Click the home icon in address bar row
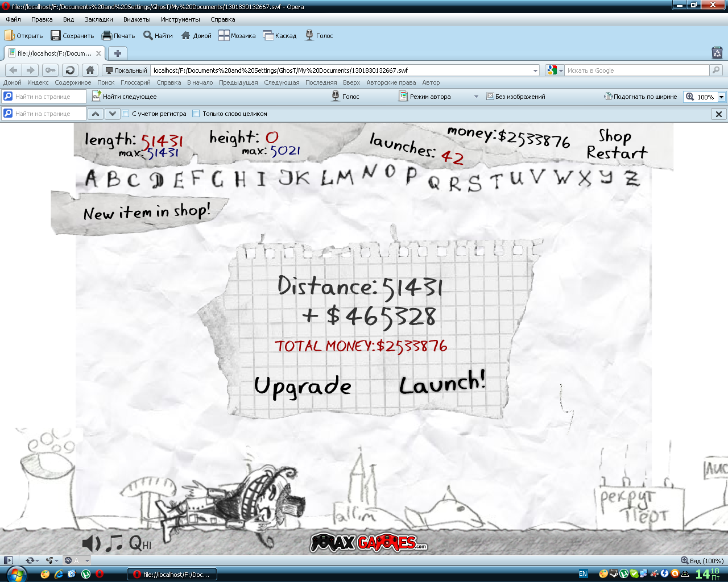728x582 pixels. 90,70
